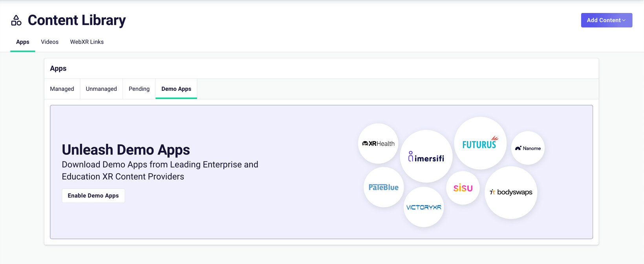The image size is (644, 264).
Task: Select the Unmanaged apps tab
Action: [x=101, y=89]
